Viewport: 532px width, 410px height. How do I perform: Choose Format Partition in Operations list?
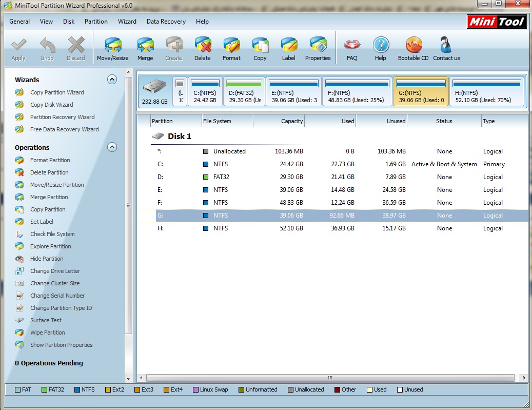[50, 160]
